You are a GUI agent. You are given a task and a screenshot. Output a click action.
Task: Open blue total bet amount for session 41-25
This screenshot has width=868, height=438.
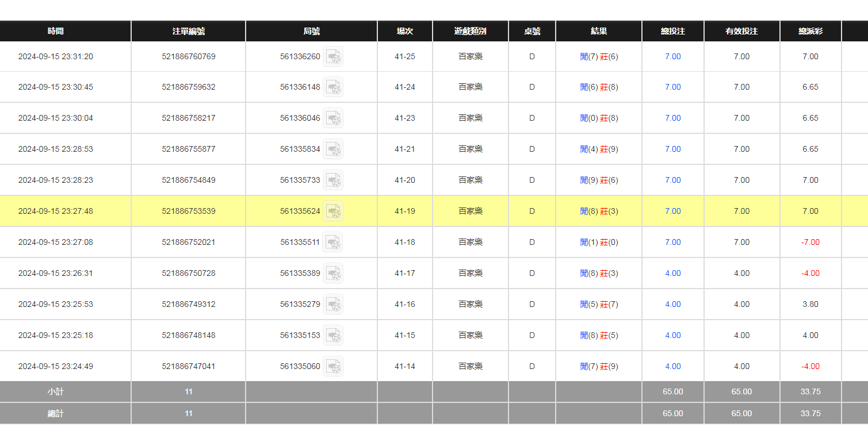coord(672,56)
